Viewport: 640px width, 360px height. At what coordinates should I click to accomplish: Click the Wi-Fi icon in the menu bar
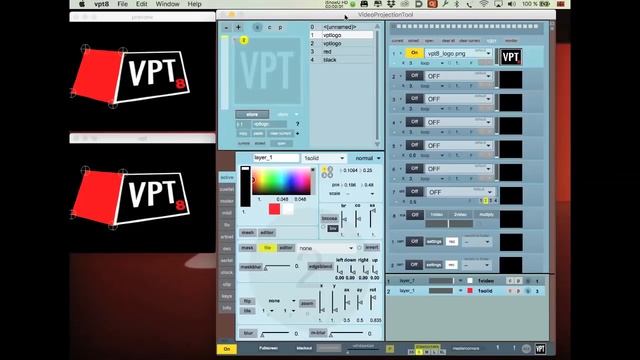click(x=484, y=4)
